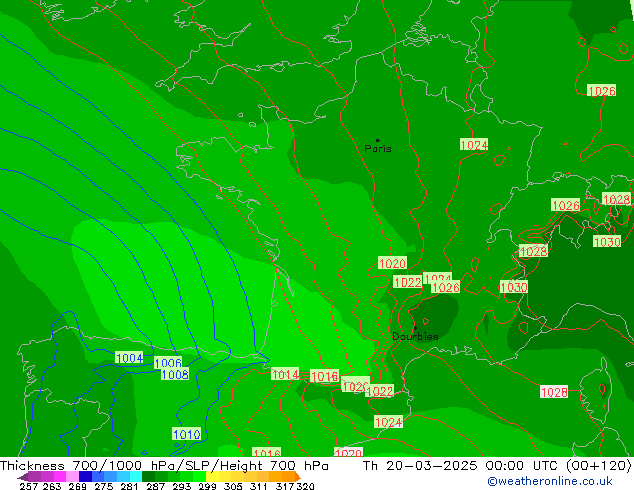Click the 1026 label next to 1022

tap(446, 287)
